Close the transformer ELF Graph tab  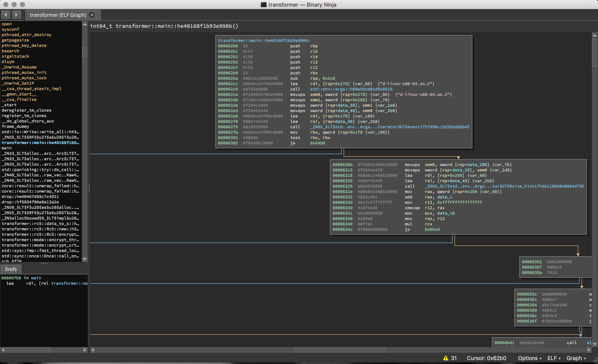click(92, 15)
